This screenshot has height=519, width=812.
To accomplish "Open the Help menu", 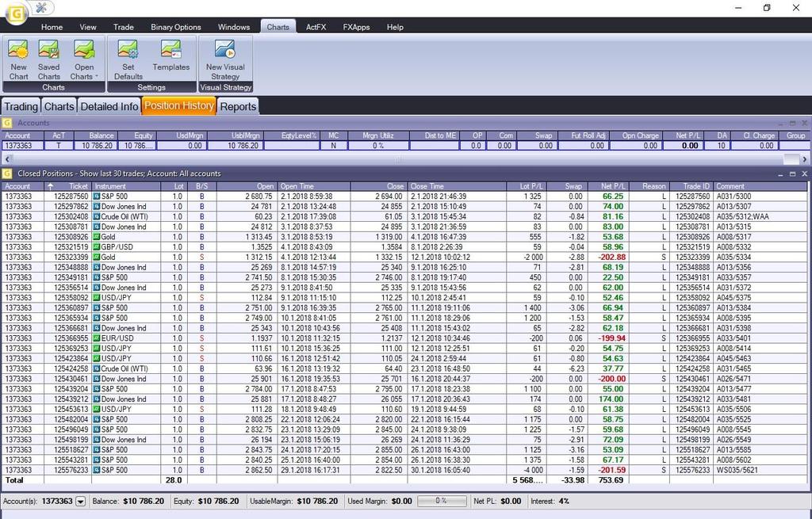I will pos(395,27).
